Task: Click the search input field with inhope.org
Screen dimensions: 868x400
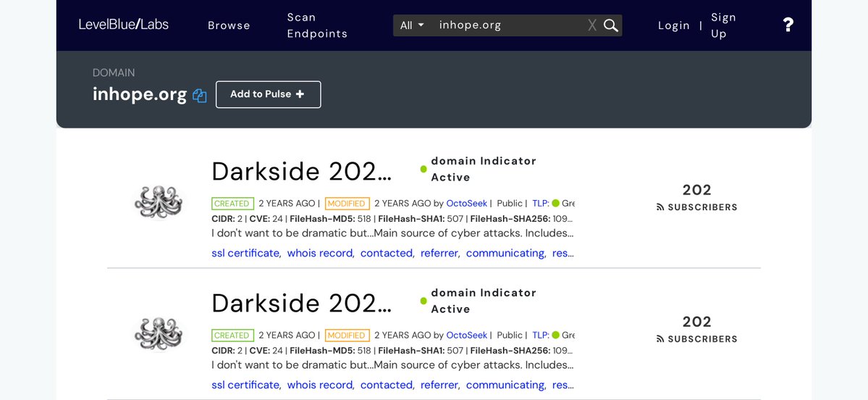Action: click(507, 25)
